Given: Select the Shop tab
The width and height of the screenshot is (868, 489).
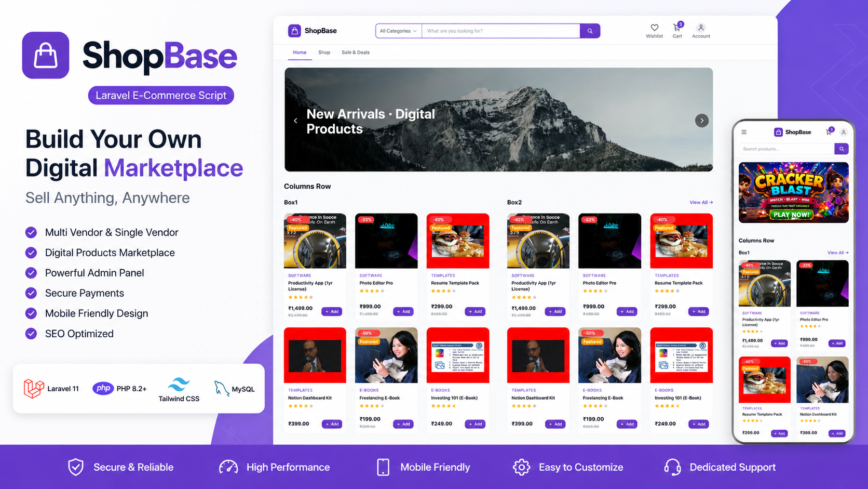Looking at the screenshot, I should pos(324,52).
